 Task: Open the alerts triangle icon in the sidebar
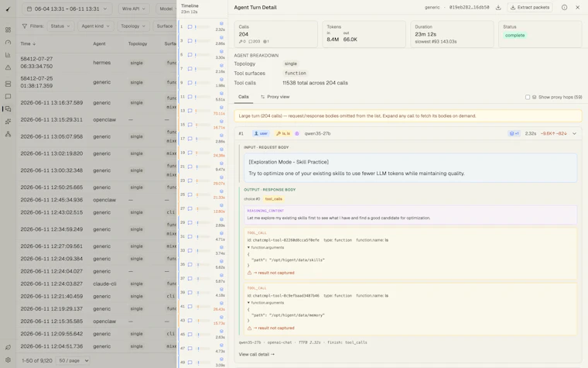pyautogui.click(x=8, y=67)
